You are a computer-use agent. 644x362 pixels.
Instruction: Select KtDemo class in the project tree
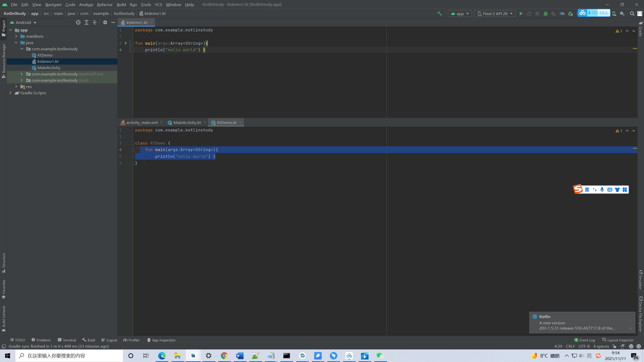click(45, 55)
